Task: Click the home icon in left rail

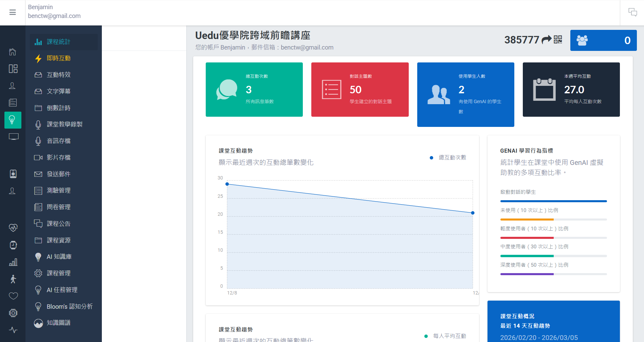Action: pos(13,52)
